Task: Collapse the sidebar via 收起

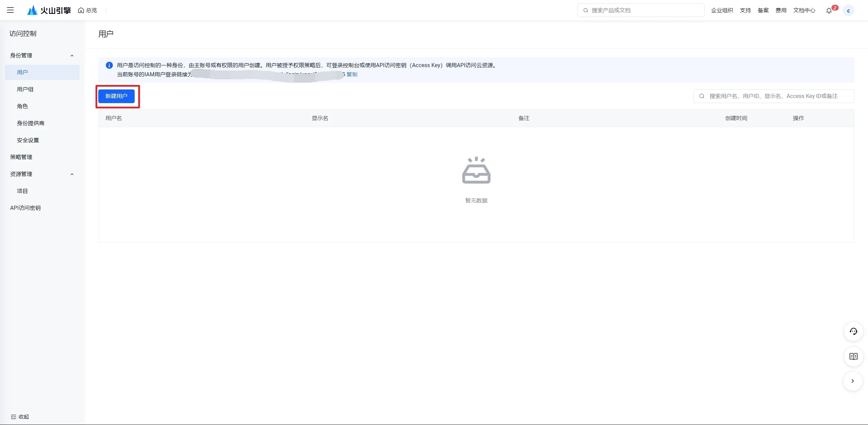Action: pos(20,417)
